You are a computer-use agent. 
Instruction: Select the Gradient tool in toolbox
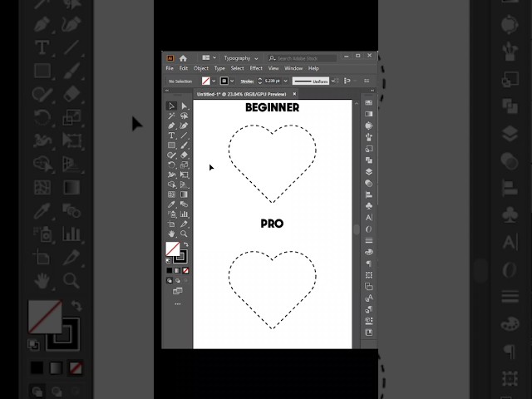tap(185, 195)
